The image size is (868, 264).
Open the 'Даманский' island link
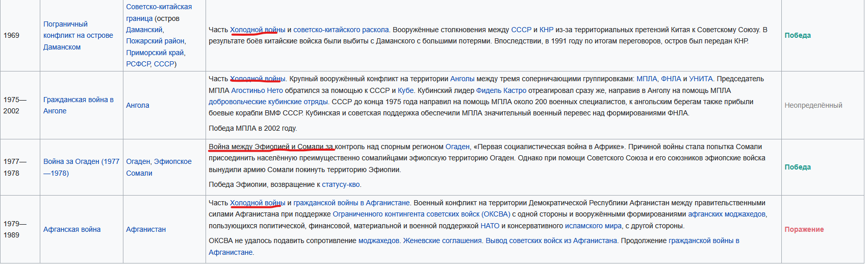point(144,30)
